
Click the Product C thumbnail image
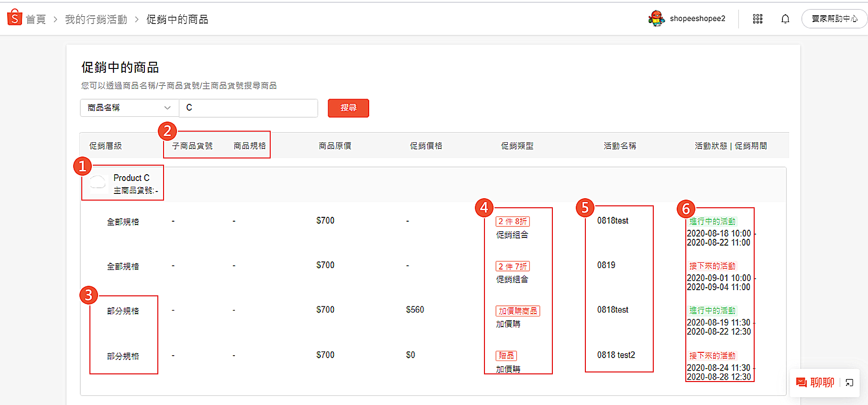click(98, 182)
